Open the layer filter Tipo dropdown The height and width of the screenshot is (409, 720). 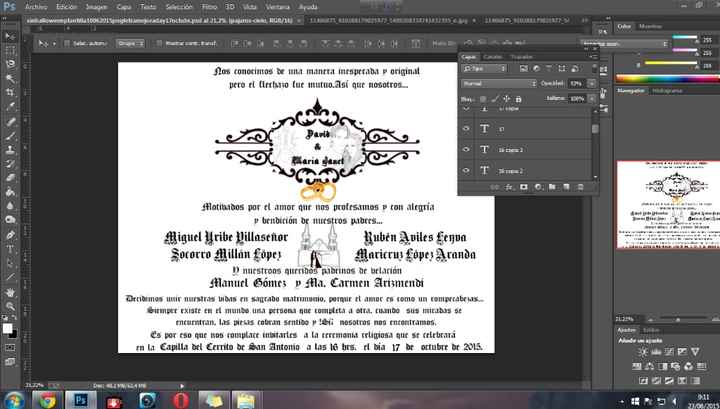click(x=484, y=68)
